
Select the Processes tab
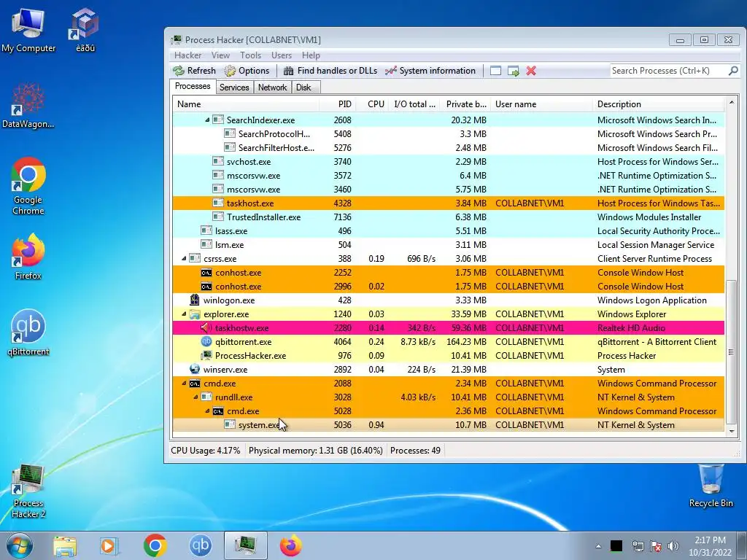click(193, 86)
